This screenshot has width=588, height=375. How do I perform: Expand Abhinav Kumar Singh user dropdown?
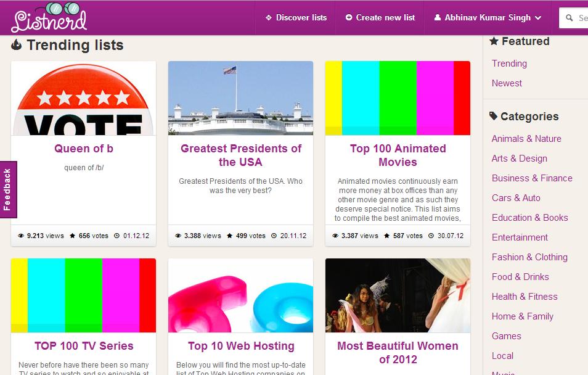[x=488, y=18]
